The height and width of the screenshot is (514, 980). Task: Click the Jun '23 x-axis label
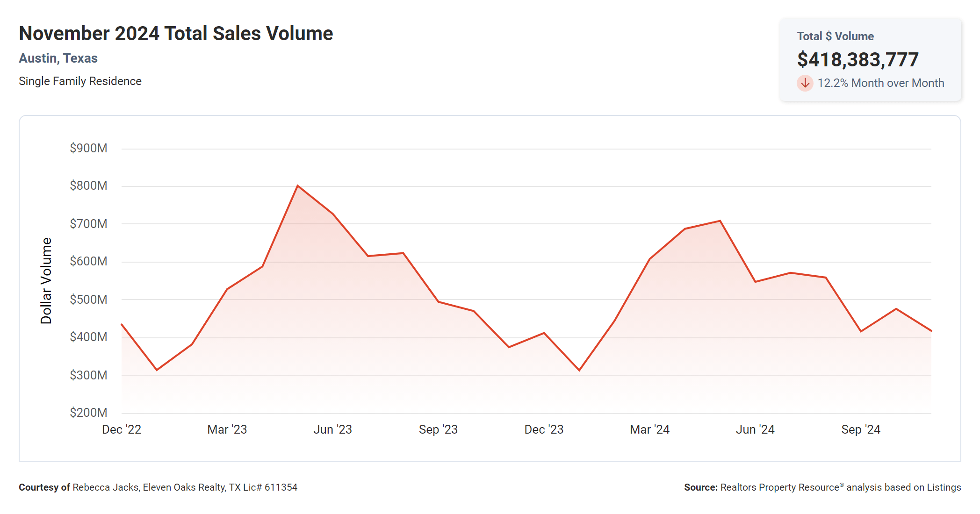click(332, 429)
